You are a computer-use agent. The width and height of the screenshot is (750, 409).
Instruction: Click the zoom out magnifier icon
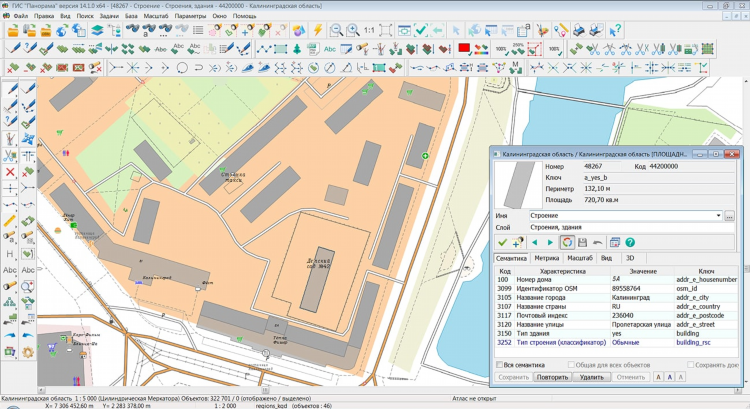(336, 31)
